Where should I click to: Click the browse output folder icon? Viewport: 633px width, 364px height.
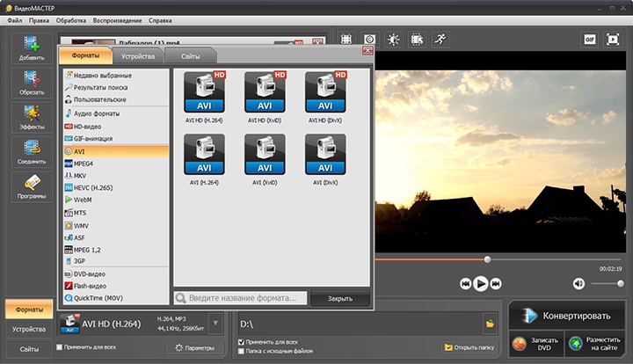coord(490,324)
